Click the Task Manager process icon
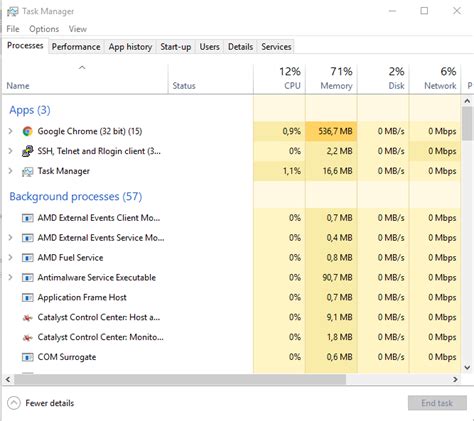This screenshot has height=421, width=474. [x=27, y=172]
